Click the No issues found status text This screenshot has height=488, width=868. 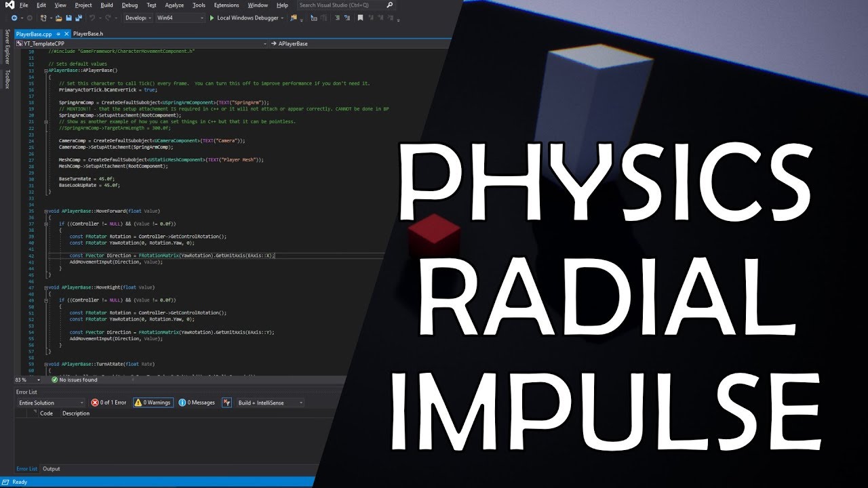coord(78,380)
